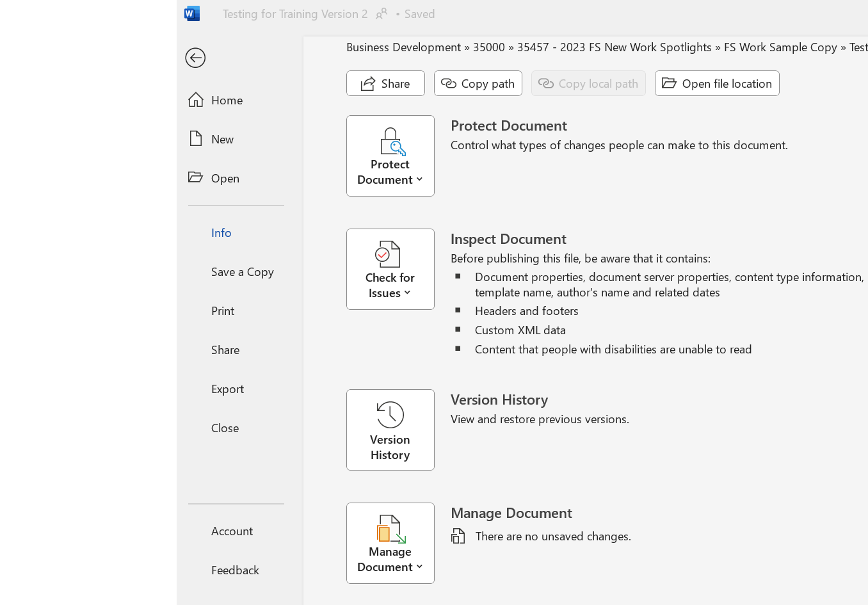Click the Share button

[385, 83]
